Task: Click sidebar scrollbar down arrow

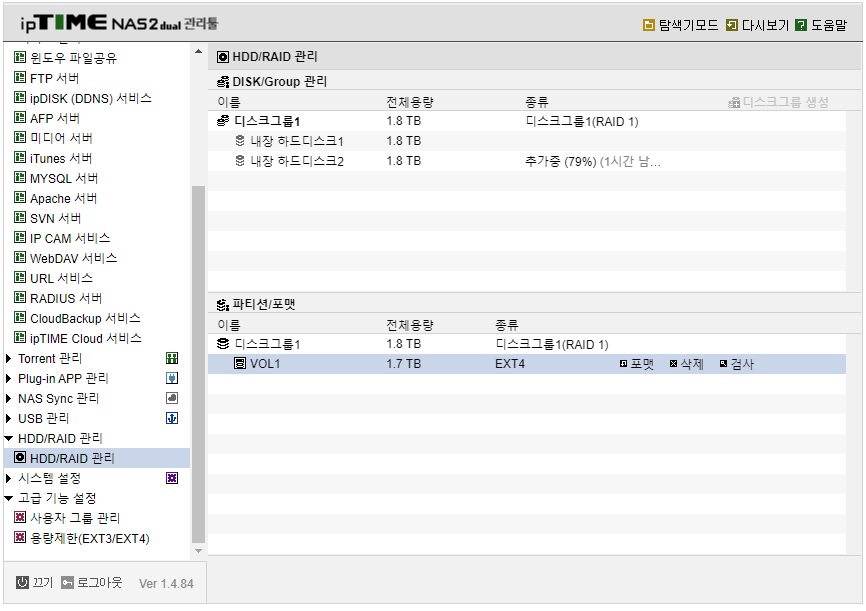Action: click(x=198, y=551)
